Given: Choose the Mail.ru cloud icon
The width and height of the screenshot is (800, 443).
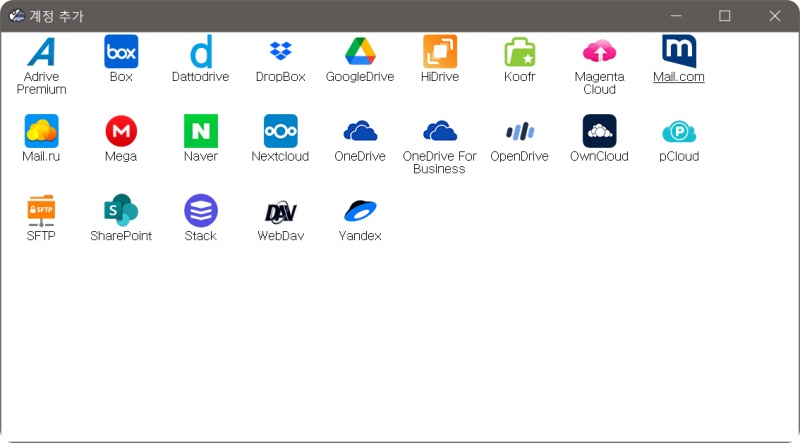Looking at the screenshot, I should click(x=41, y=131).
